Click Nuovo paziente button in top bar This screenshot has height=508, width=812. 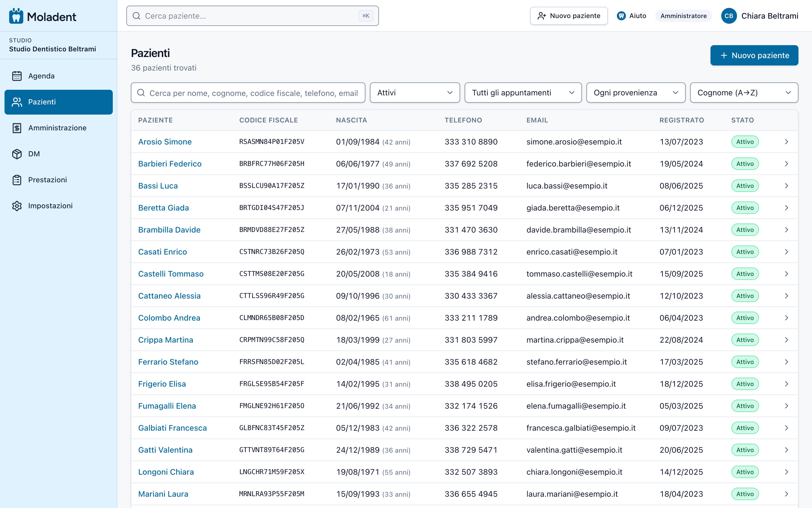(569, 16)
